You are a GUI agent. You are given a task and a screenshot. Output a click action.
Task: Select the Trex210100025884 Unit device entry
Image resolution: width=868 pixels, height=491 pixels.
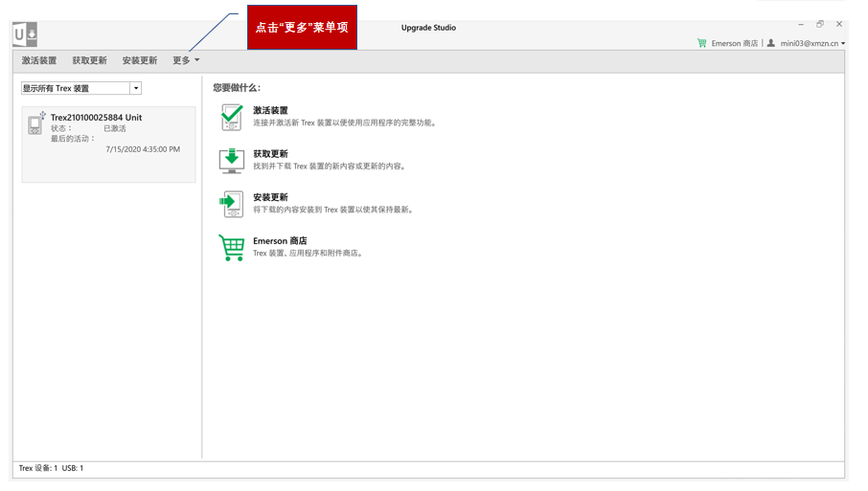[x=96, y=118]
